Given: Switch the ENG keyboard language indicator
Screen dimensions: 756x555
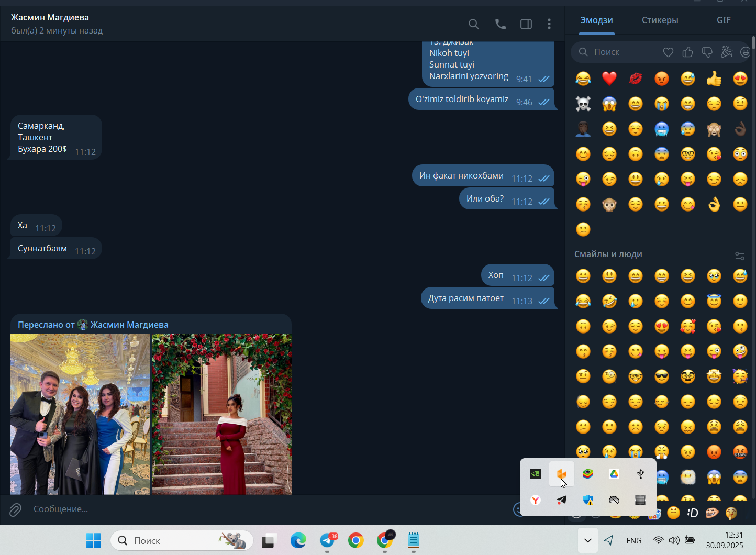Looking at the screenshot, I should pyautogui.click(x=633, y=540).
